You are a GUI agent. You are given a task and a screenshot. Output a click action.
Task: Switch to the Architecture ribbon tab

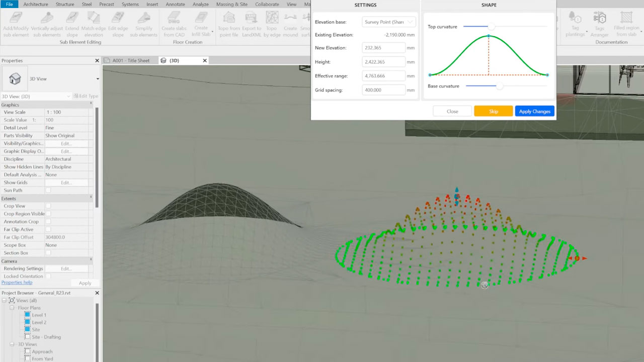(36, 4)
